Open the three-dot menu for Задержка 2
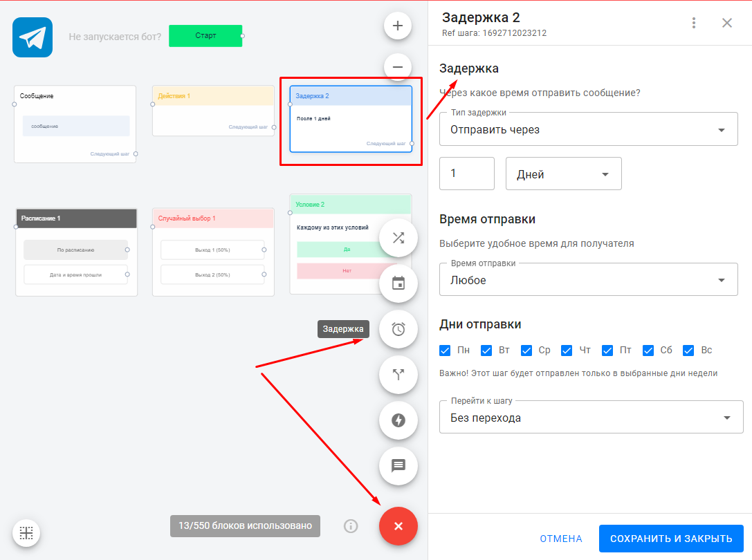Image resolution: width=752 pixels, height=560 pixels. point(694,23)
